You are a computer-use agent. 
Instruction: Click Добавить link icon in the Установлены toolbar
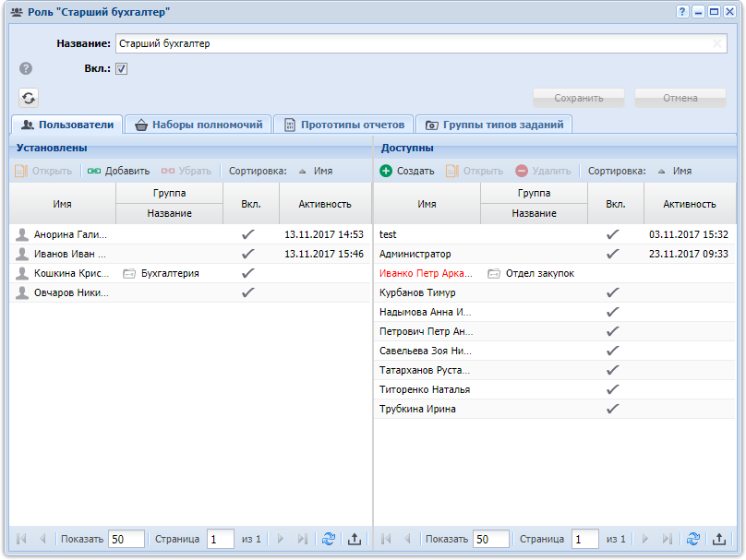pos(94,171)
